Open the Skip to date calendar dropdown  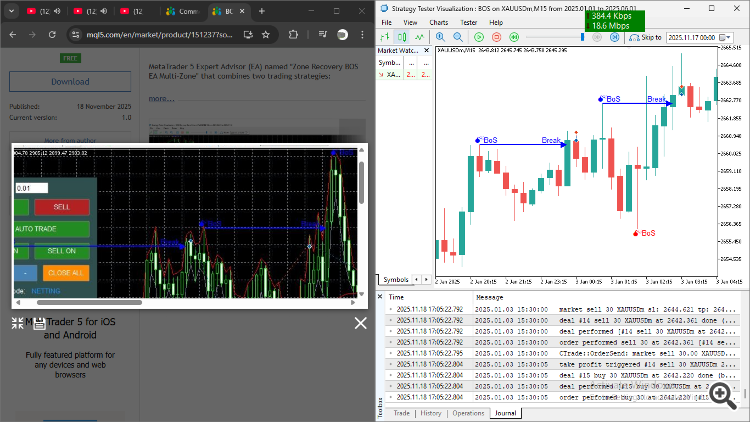click(726, 37)
